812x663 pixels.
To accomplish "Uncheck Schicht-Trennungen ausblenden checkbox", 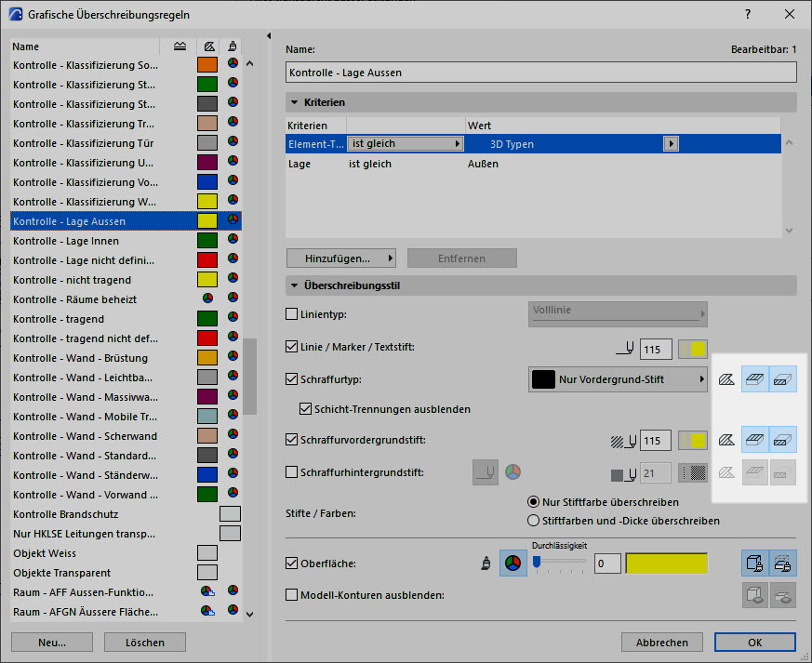I will coord(306,409).
